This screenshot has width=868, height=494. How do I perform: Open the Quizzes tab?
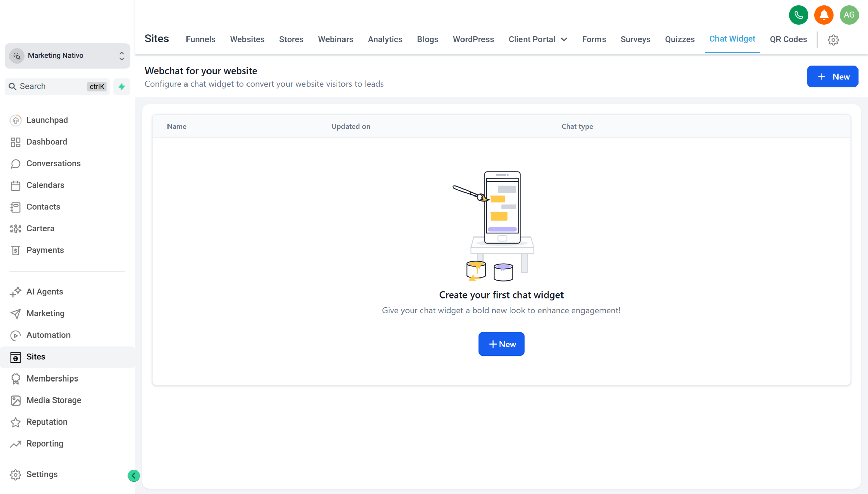coord(679,39)
